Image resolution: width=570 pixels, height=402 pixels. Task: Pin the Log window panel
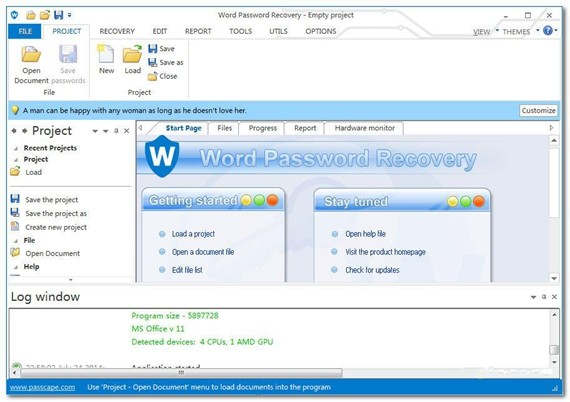544,297
